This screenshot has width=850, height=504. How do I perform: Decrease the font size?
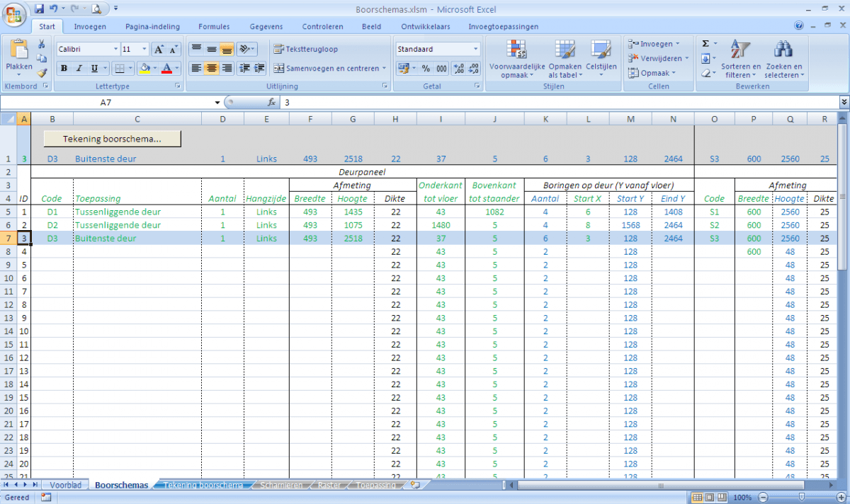[173, 50]
